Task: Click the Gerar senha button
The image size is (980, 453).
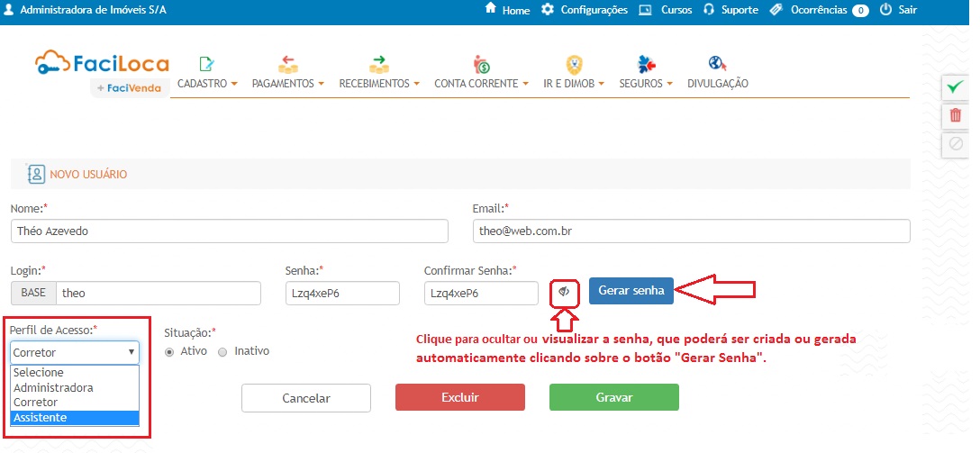Action: coord(631,291)
